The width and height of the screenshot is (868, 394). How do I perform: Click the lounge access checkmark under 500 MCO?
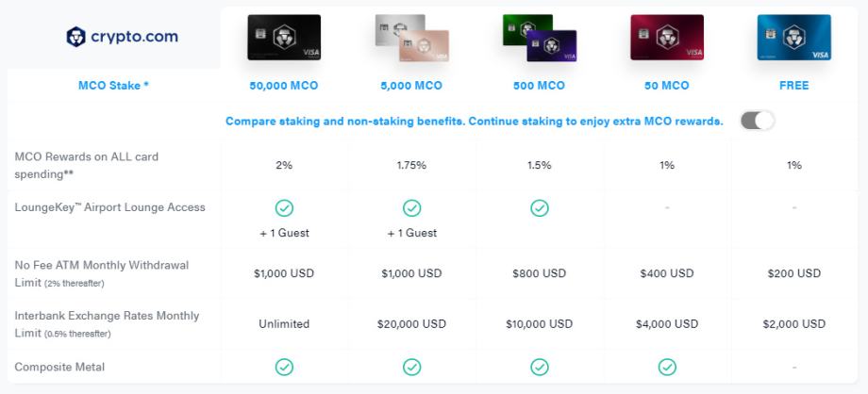click(x=539, y=207)
